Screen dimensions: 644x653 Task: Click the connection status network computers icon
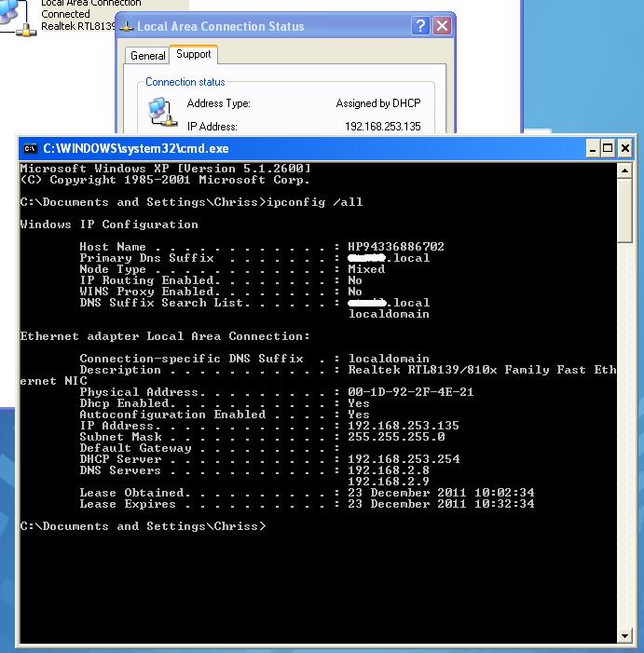[162, 112]
